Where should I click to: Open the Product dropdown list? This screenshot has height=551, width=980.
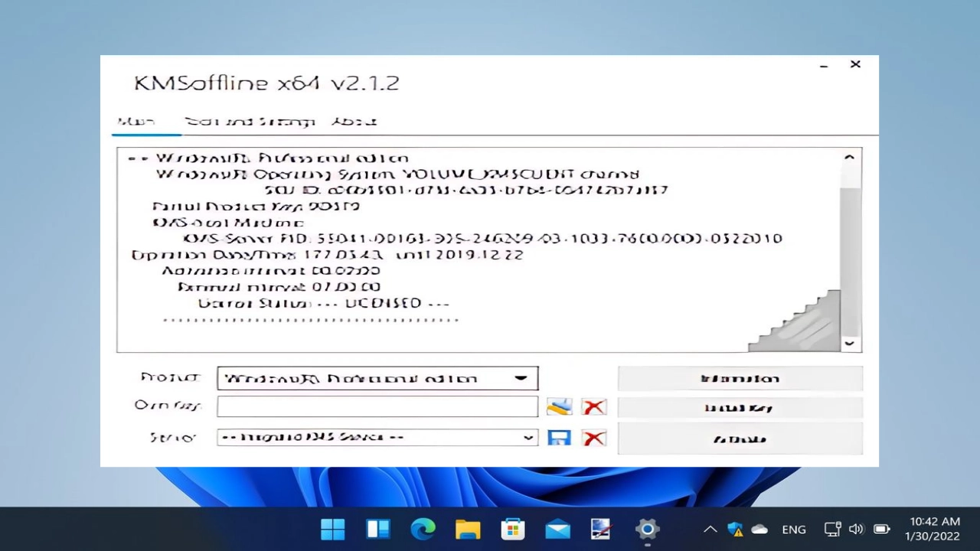point(377,378)
